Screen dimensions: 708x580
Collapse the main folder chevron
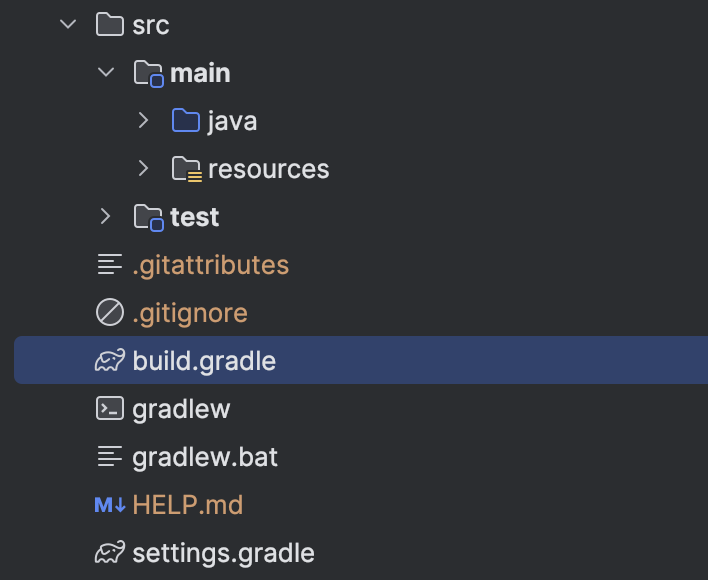coord(106,72)
